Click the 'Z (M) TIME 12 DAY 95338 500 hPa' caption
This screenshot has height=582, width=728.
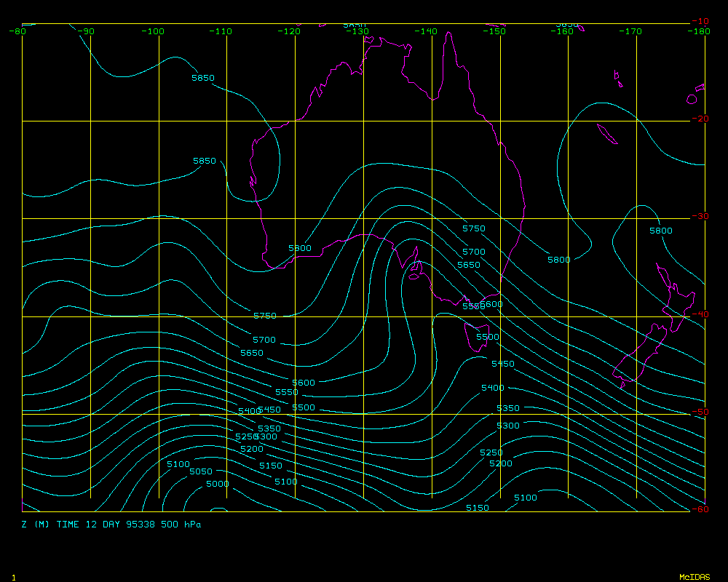(111, 524)
